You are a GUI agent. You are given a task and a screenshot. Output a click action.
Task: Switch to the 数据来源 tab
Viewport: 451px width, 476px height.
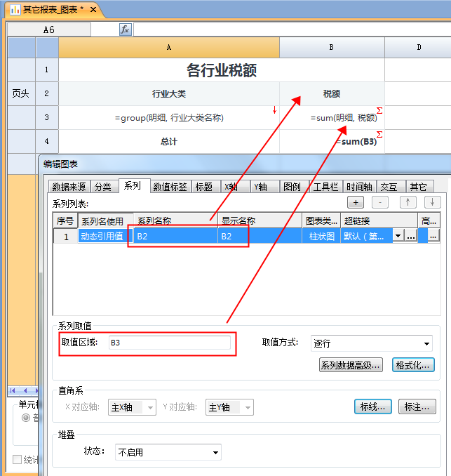click(x=69, y=187)
